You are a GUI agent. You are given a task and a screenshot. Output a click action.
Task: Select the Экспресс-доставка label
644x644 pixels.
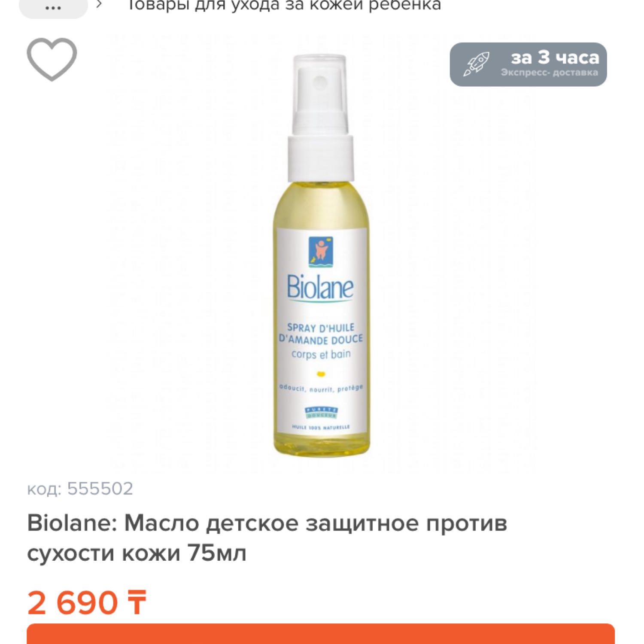pos(549,73)
